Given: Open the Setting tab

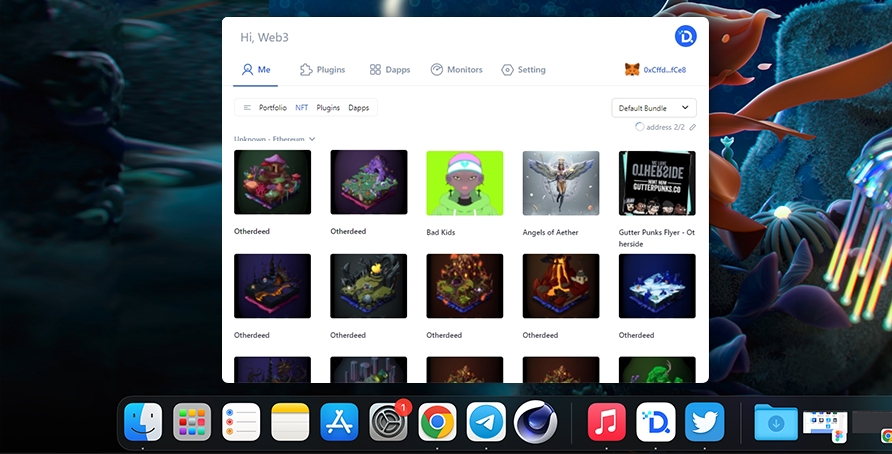Looking at the screenshot, I should click(x=523, y=69).
